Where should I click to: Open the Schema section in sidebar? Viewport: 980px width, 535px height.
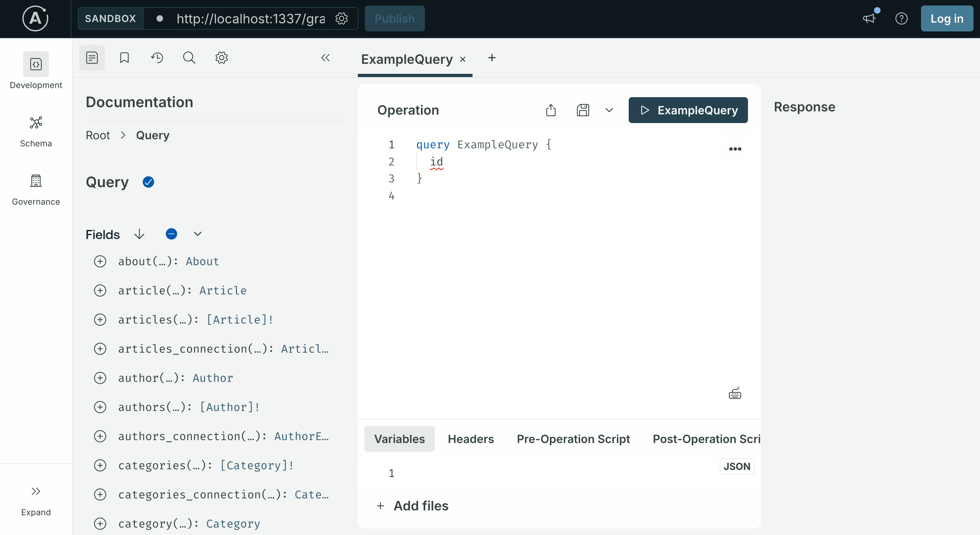pos(36,132)
